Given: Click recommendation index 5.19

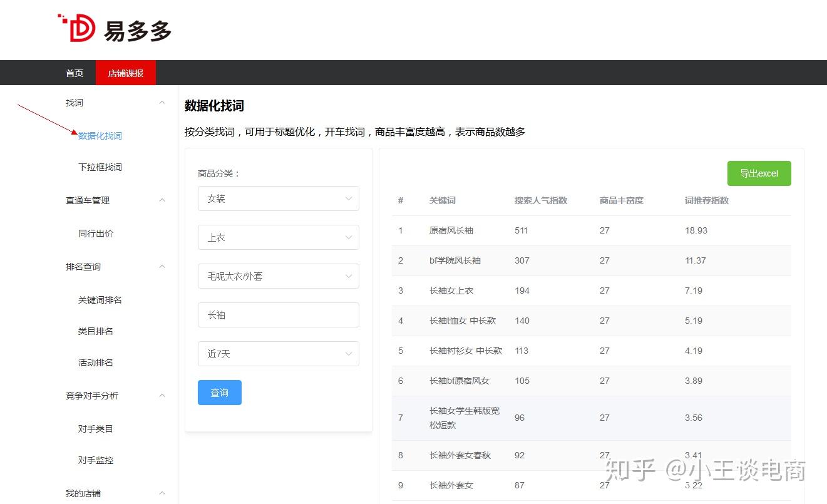Looking at the screenshot, I should coord(694,321).
